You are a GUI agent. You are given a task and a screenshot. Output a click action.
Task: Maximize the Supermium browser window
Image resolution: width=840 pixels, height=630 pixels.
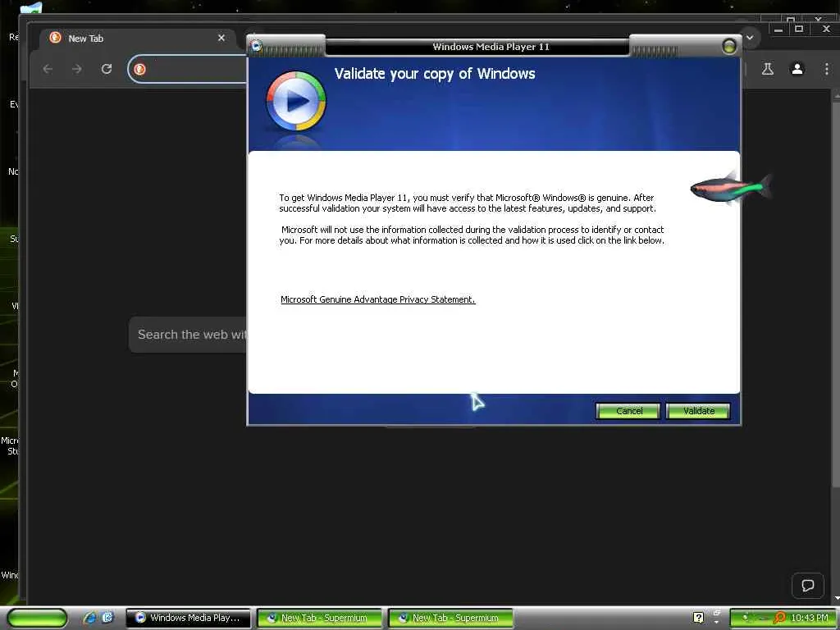(x=799, y=30)
